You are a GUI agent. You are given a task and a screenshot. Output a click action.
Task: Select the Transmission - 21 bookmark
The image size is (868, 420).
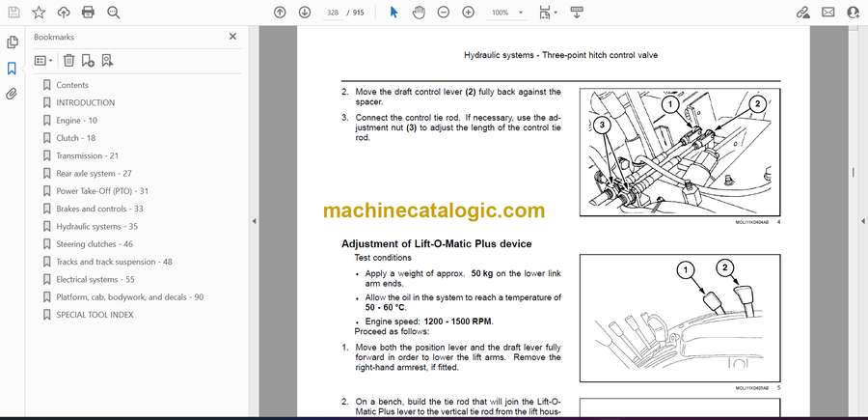(87, 155)
